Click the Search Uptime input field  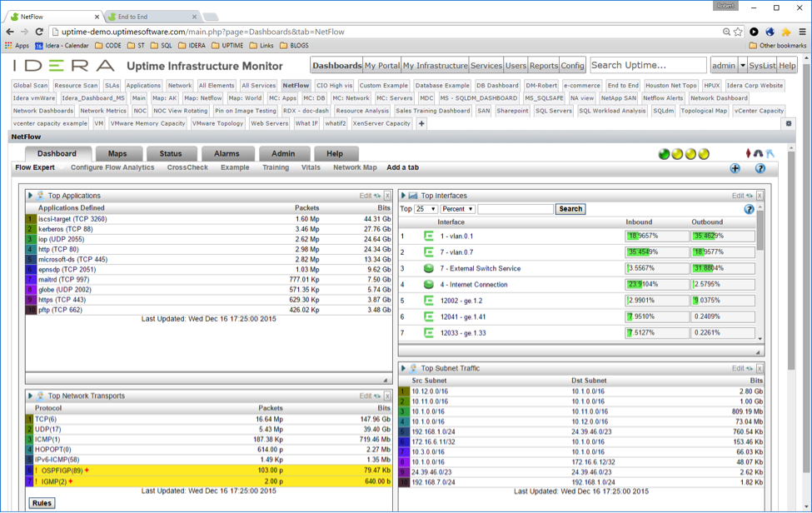coord(647,65)
